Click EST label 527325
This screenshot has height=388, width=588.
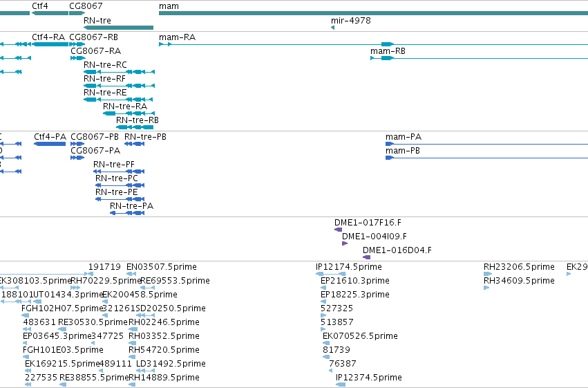click(x=336, y=309)
